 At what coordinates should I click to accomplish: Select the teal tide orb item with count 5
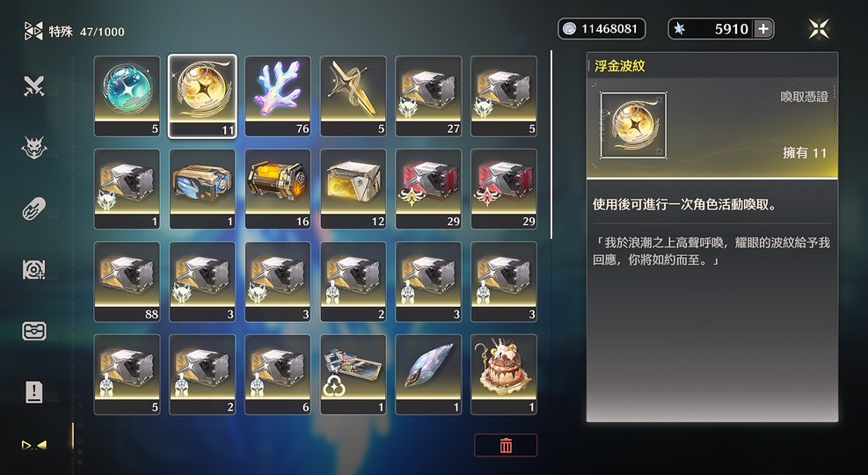click(x=127, y=97)
